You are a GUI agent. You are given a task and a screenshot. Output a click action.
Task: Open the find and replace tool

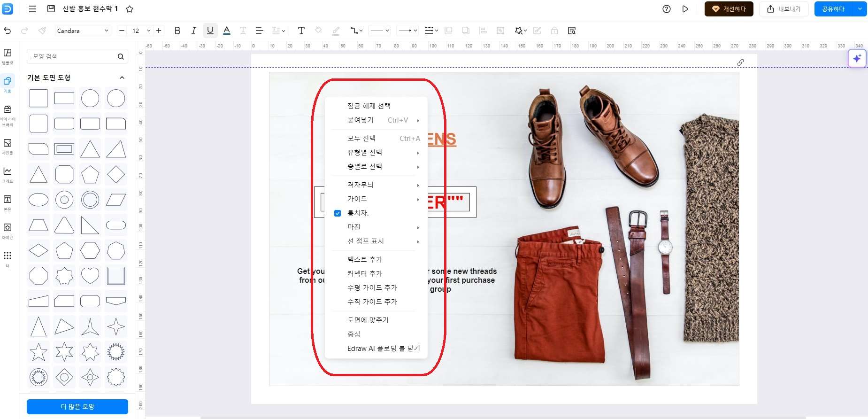click(572, 31)
